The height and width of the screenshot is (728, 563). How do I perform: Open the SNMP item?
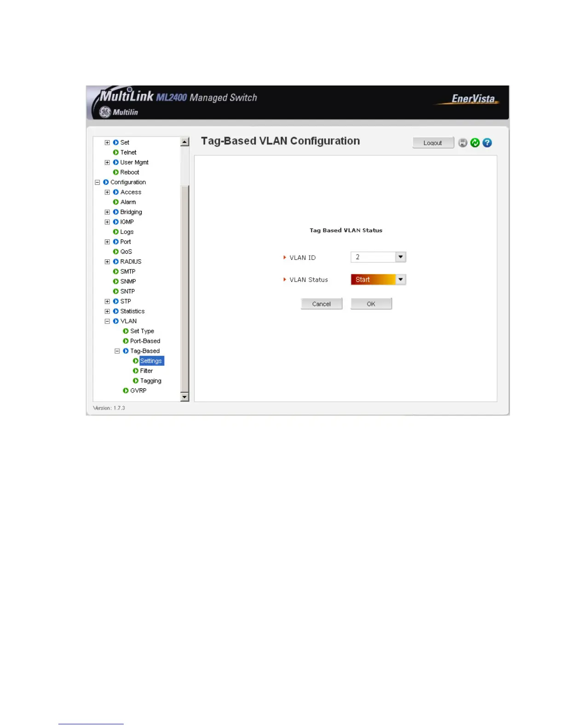(x=128, y=282)
